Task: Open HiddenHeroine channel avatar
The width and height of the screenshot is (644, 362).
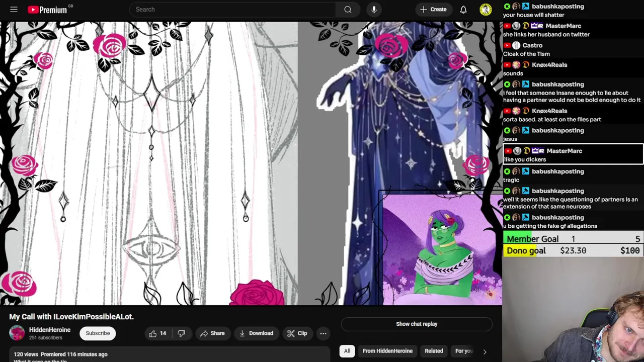Action: [17, 333]
